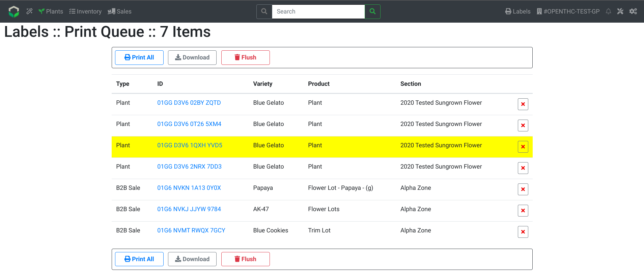Viewport: 644px width, 276px height.
Task: Open the Plants menu
Action: [51, 11]
